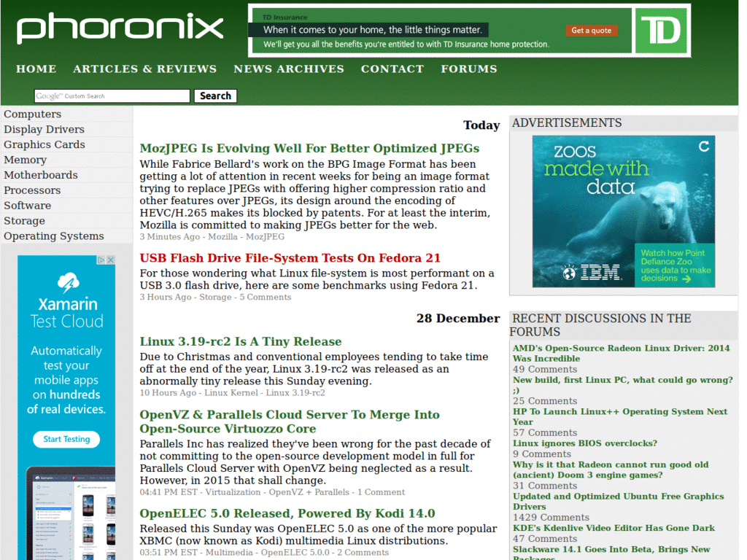
Task: Select Processors category
Action: tap(66, 190)
